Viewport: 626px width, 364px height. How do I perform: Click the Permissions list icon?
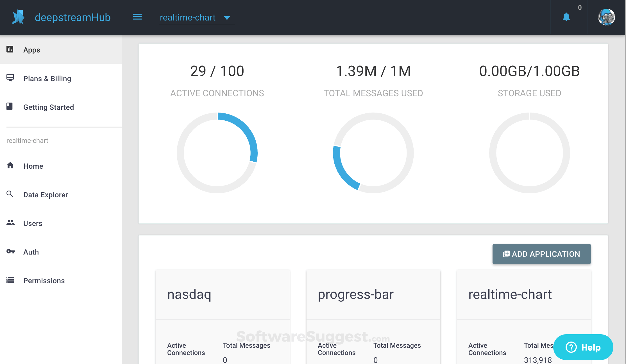10,280
